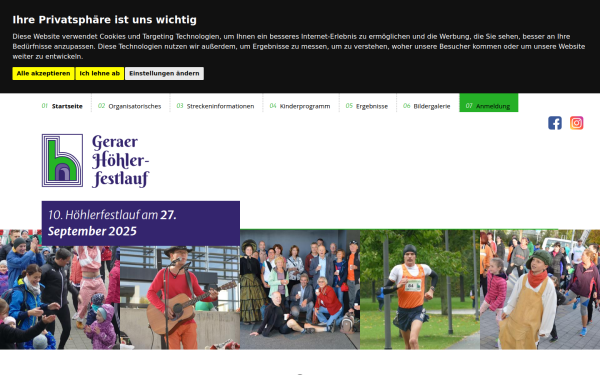Open the Streckeninformationen menu item
This screenshot has width=600, height=375.
tap(215, 106)
